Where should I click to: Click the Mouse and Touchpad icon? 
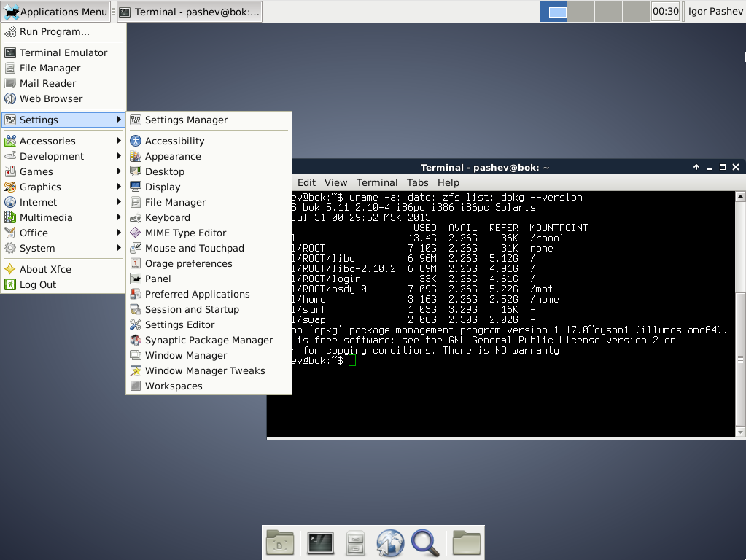[x=136, y=249]
